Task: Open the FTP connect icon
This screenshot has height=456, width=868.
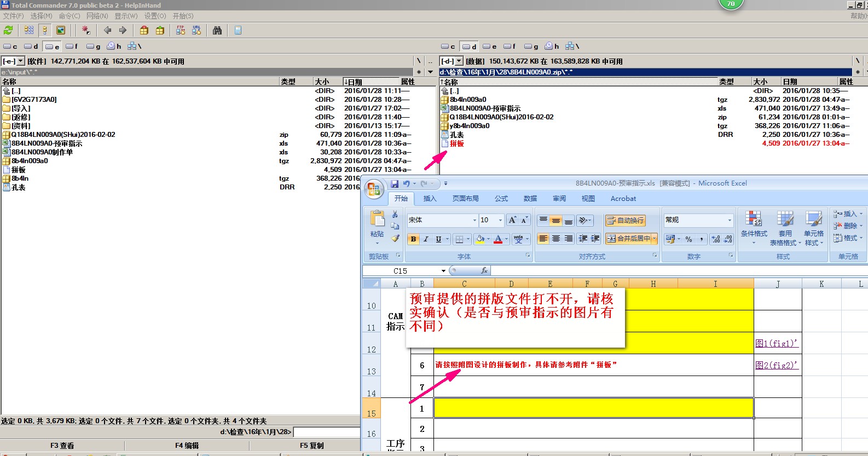Action: 181,30
